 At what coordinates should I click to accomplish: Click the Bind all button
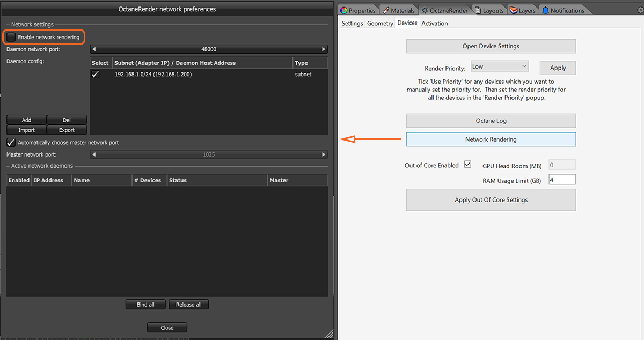(145, 305)
